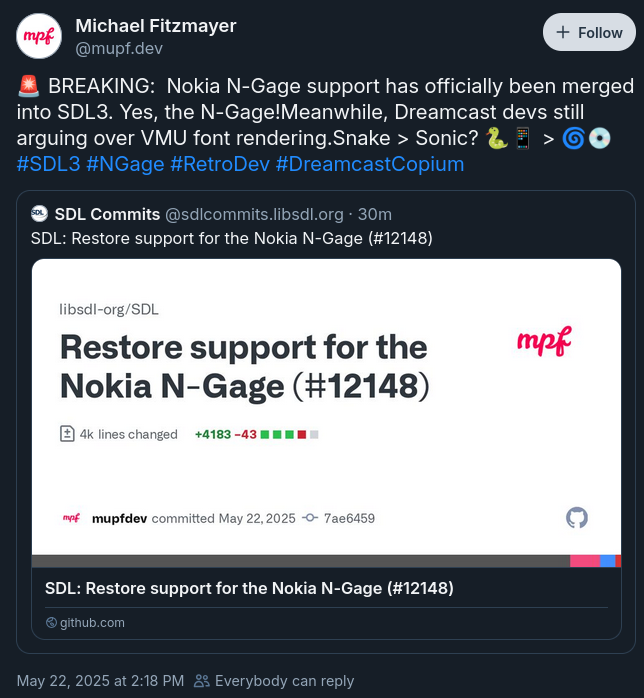Open the Michael Fitzmayer display name
This screenshot has width=644, height=698.
tap(156, 26)
